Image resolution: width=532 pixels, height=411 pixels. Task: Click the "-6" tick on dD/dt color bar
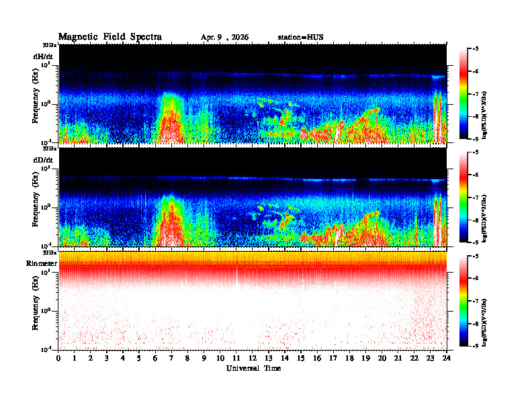click(476, 175)
